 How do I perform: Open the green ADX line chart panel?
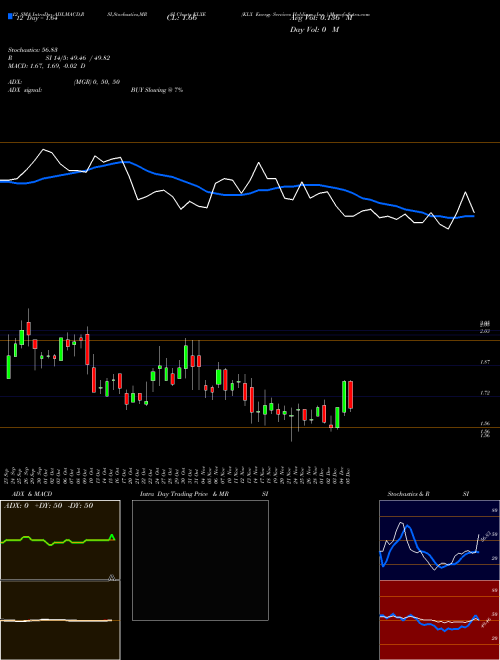coord(60,540)
